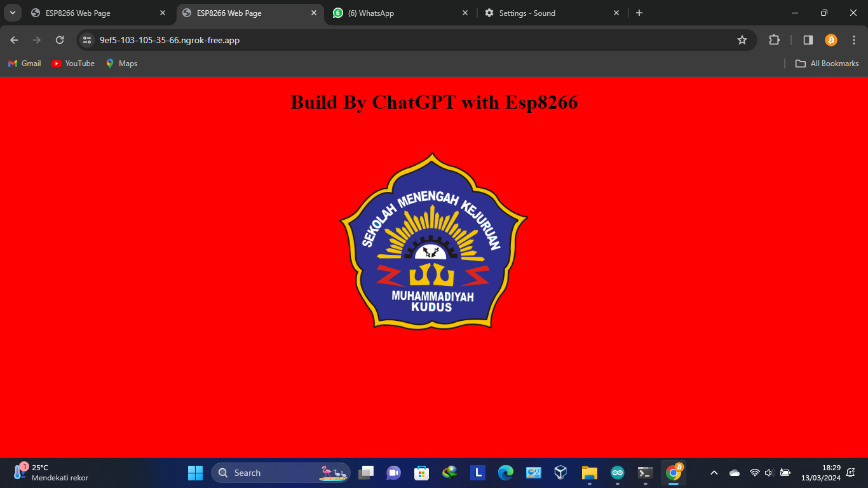Image resolution: width=868 pixels, height=488 pixels.
Task: Open the Chrome profile avatar
Action: [831, 40]
